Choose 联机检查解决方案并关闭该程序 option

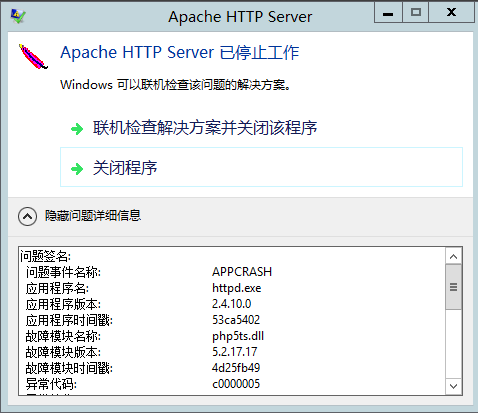205,128
